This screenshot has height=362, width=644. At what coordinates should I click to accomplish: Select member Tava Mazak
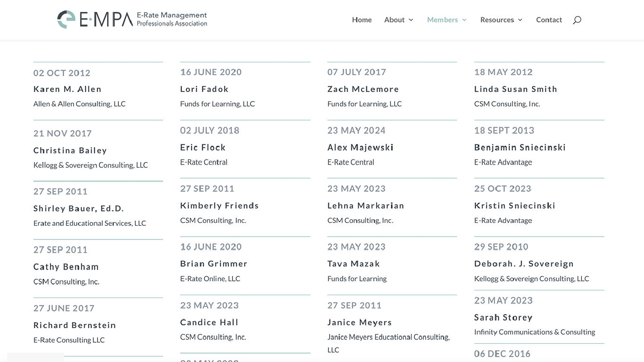(354, 264)
